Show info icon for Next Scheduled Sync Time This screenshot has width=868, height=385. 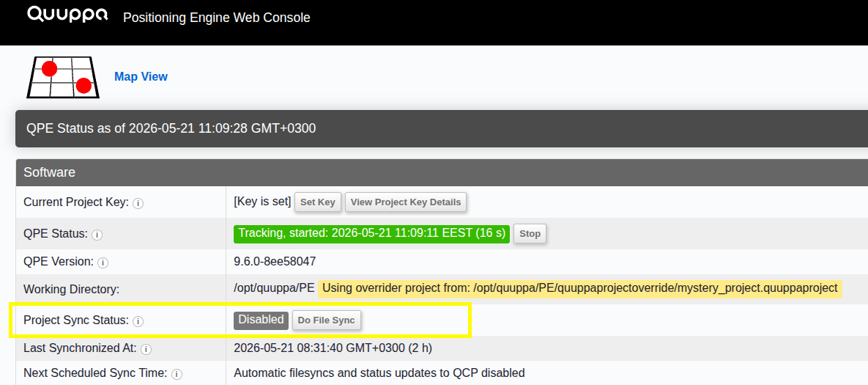click(177, 375)
